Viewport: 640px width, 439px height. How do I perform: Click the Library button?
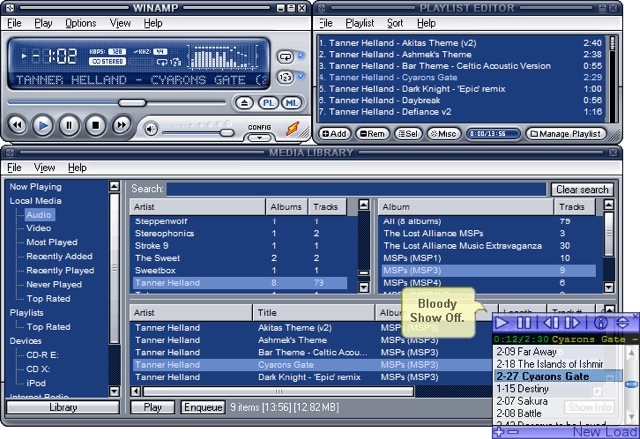point(63,407)
